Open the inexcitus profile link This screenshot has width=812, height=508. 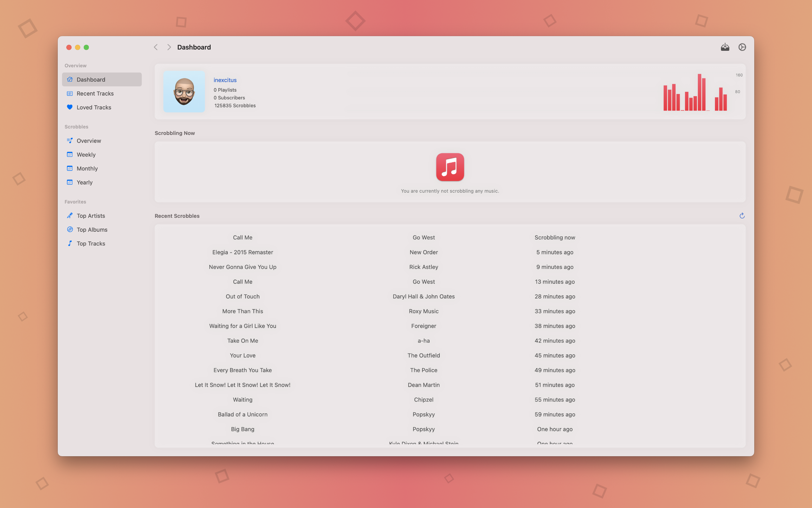click(225, 80)
